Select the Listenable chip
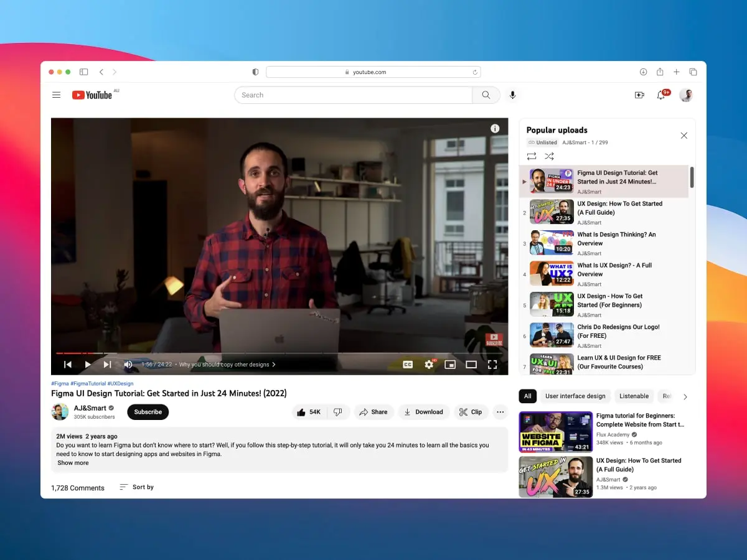 click(x=634, y=396)
